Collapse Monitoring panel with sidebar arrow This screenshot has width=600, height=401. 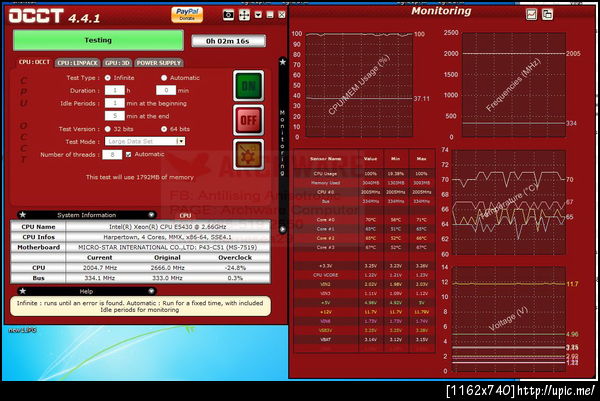[x=282, y=229]
